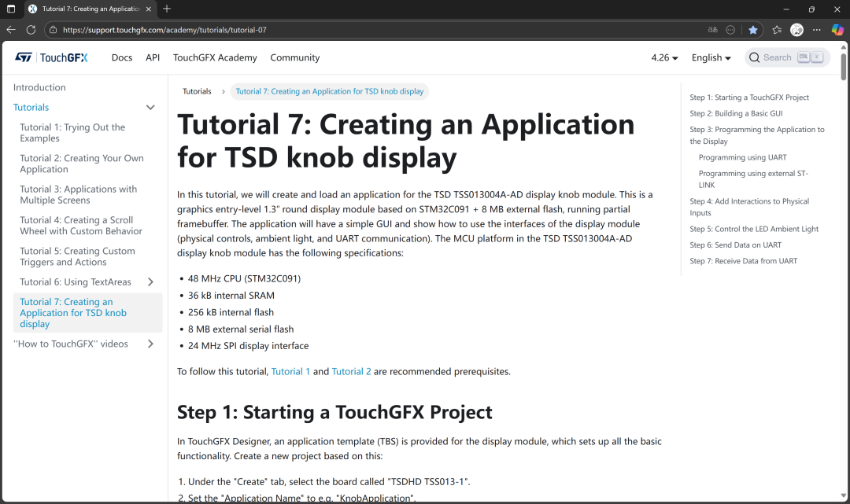This screenshot has height=504, width=850.
Task: Expand the "How to TouchGFX" videos section
Action: coord(150,344)
